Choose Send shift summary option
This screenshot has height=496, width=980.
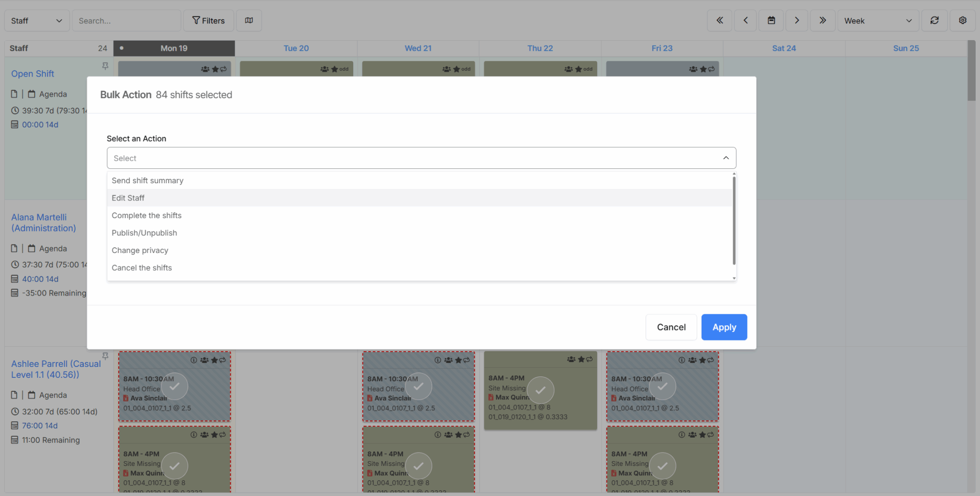point(420,180)
